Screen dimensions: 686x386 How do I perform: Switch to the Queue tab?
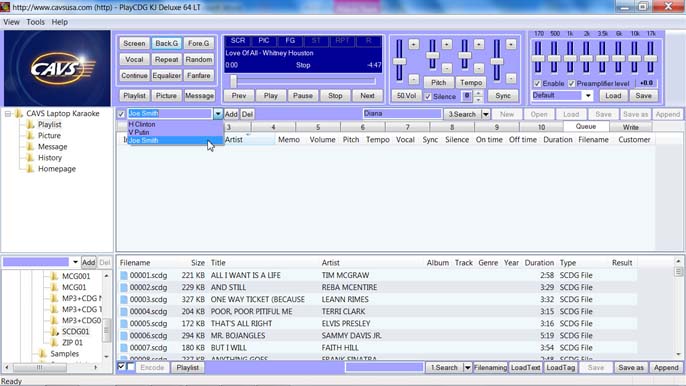pos(586,126)
